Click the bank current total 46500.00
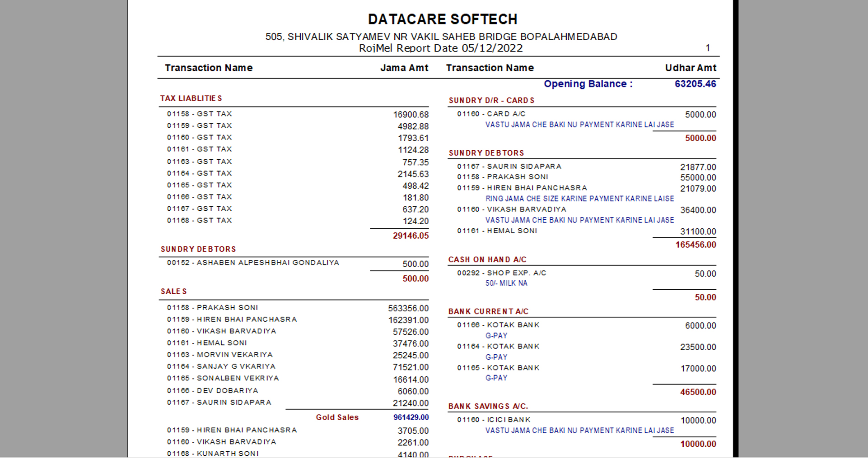The image size is (868, 458). (698, 392)
